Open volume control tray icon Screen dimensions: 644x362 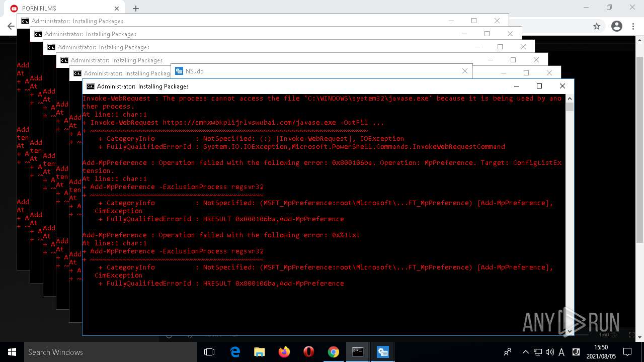point(549,352)
